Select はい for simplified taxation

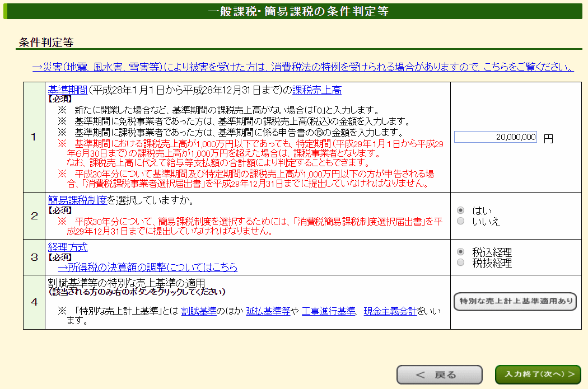(461, 210)
